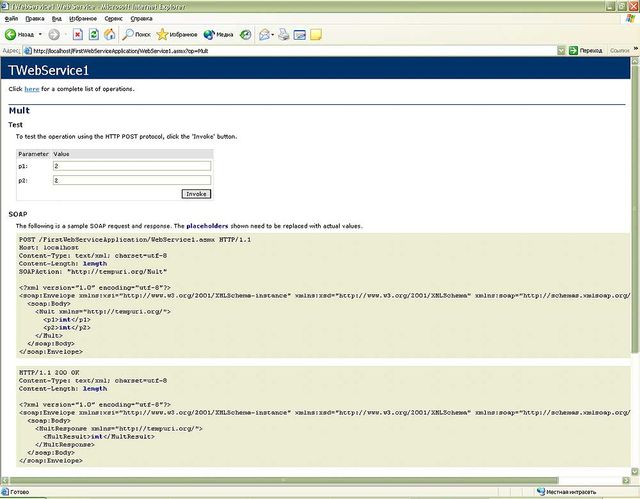Open Favorites (Избранное) star

162,35
